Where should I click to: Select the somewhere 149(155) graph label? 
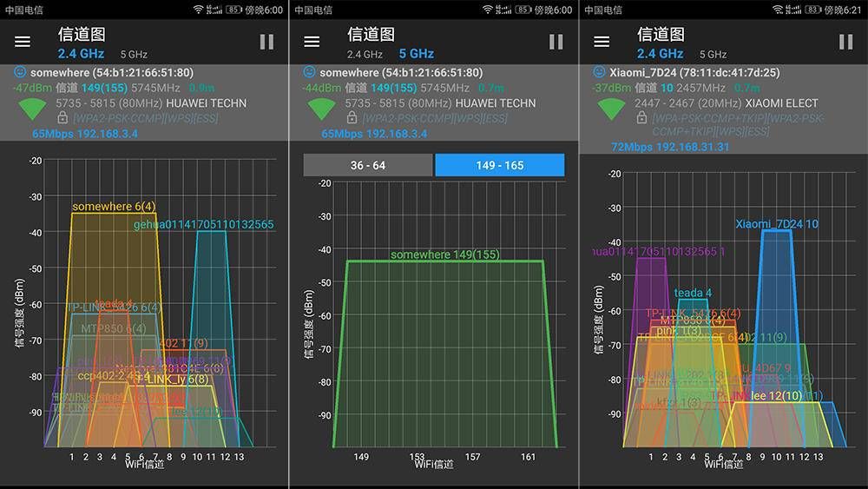[445, 254]
